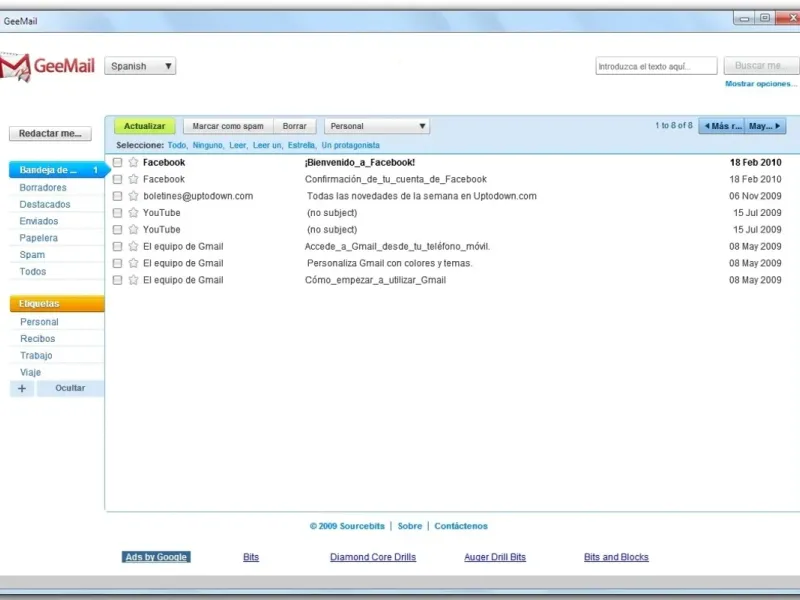Screen dimensions: 800x600
Task: Click the Actualizar button
Action: [x=144, y=126]
